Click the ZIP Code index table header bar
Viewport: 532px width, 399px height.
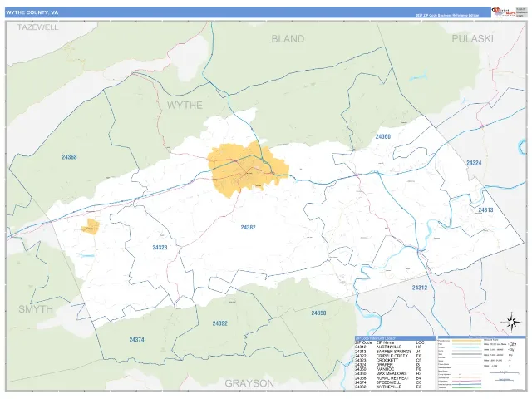(x=395, y=338)
